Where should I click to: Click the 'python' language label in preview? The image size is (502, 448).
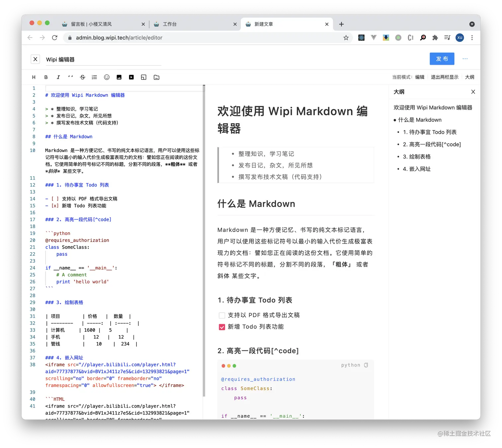(x=351, y=365)
